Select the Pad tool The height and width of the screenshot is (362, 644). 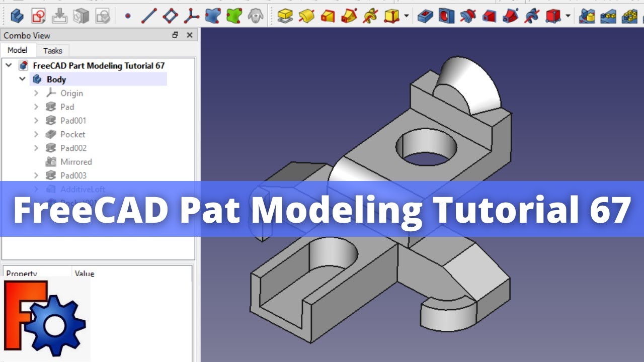[285, 16]
